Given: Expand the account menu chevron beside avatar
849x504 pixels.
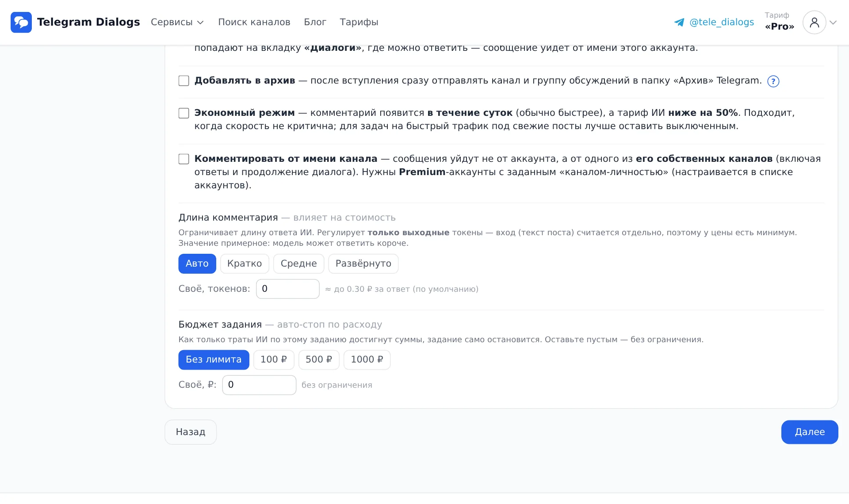Looking at the screenshot, I should (x=833, y=23).
